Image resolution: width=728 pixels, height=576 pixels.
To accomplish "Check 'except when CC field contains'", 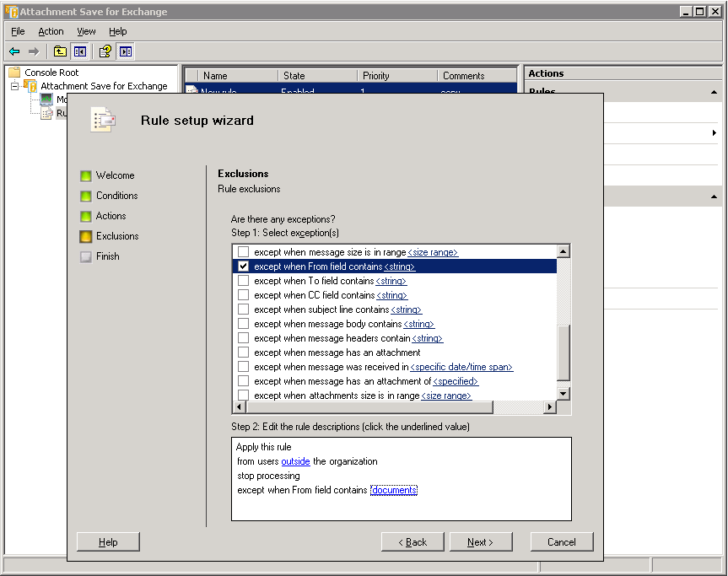I will (x=243, y=294).
